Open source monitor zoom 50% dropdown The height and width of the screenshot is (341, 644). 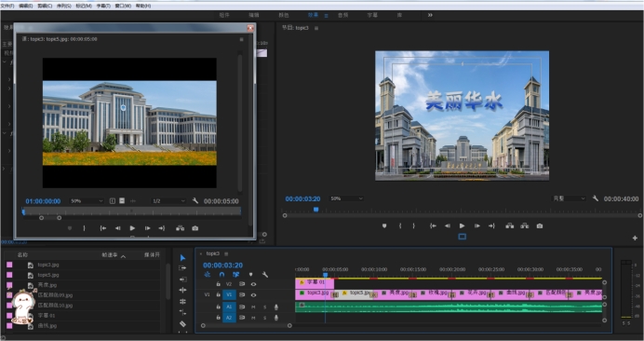tap(87, 201)
